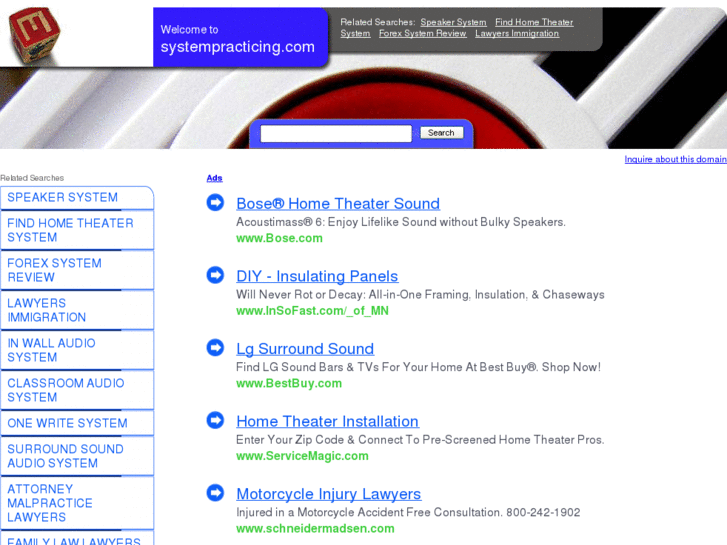Screen dimensions: 727x545
Task: Click the Search button
Action: [x=441, y=133]
